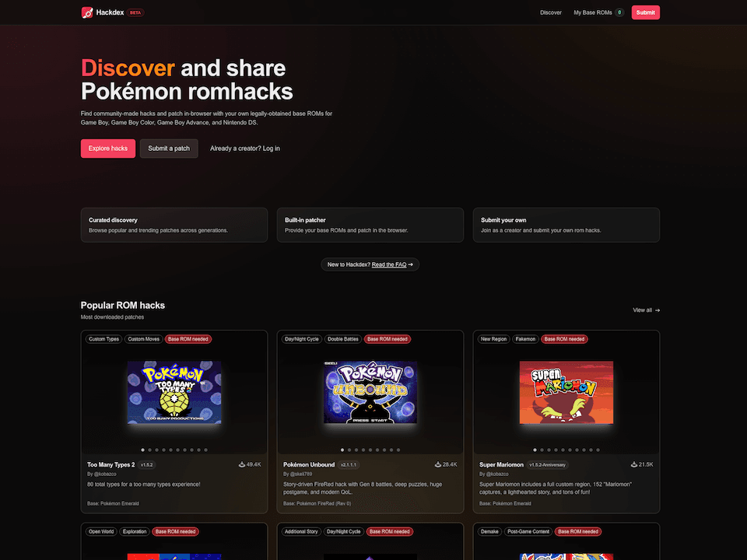
Task: Select first carousel dot under Too Many Types 2
Action: click(143, 450)
